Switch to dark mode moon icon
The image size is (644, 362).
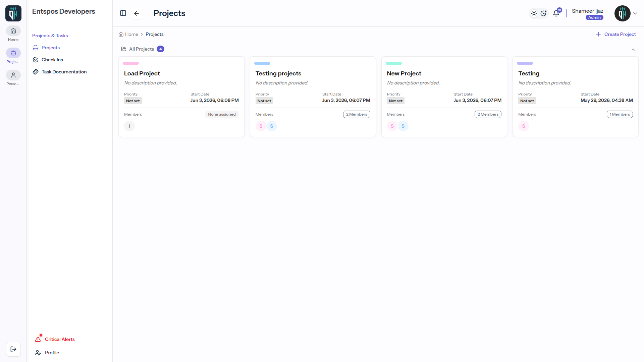click(x=544, y=13)
